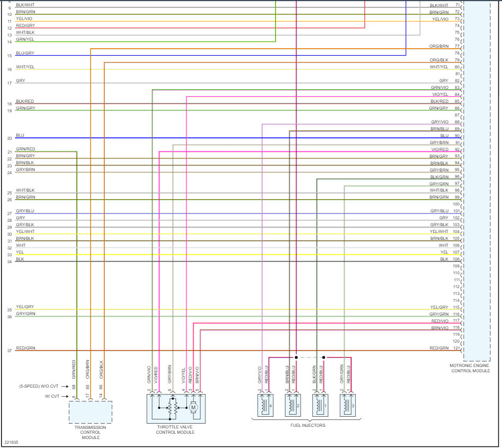The width and height of the screenshot is (502, 448).
Task: Click ECM pin number 114
Action: [456, 300]
